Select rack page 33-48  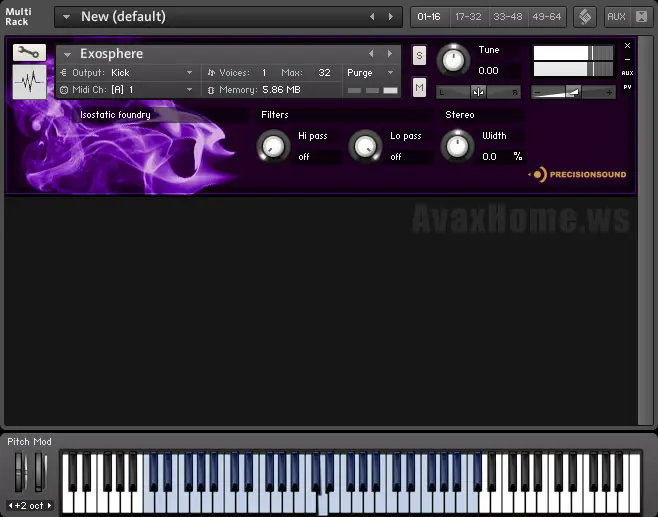[x=508, y=17]
